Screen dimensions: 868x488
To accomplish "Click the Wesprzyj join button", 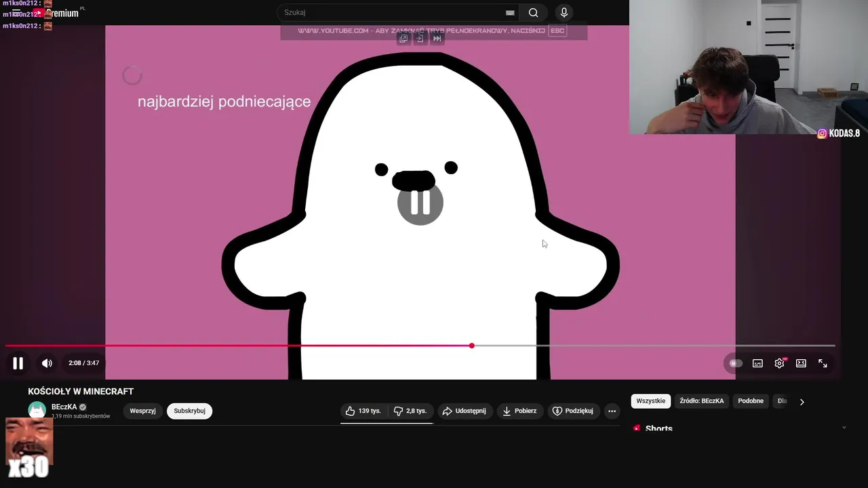I will click(143, 411).
